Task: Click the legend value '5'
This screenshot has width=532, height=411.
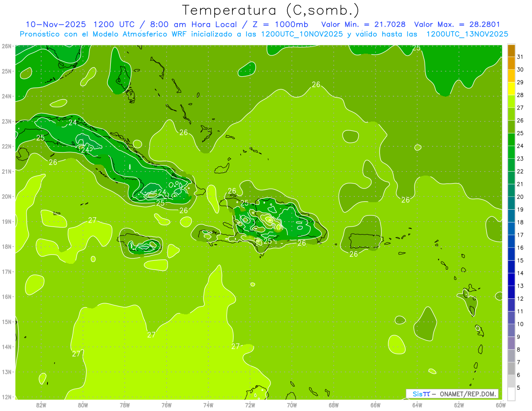Action: click(519, 388)
